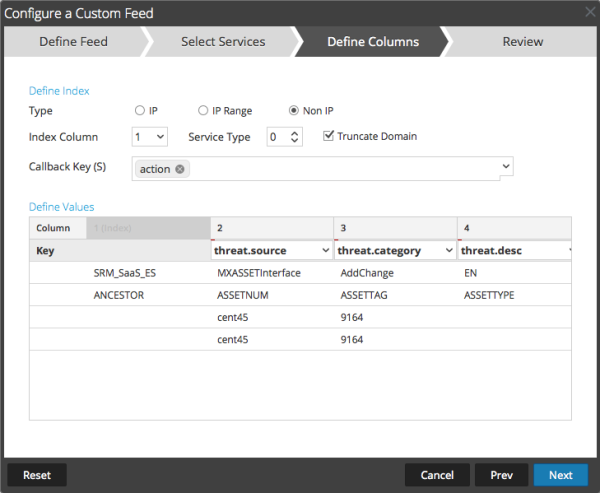
Task: Proceed with the Next button
Action: pyautogui.click(x=560, y=475)
